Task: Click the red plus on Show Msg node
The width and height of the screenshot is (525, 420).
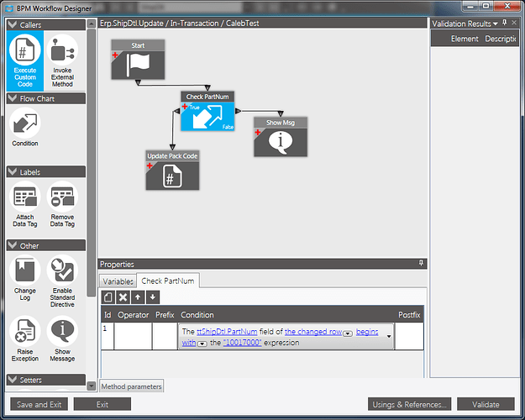Action: 258,132
